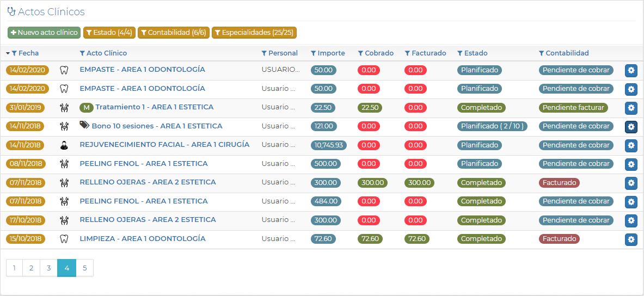The height and width of the screenshot is (296, 644).
Task: Click the green M badge on Tratamiento 1
Action: click(x=86, y=108)
